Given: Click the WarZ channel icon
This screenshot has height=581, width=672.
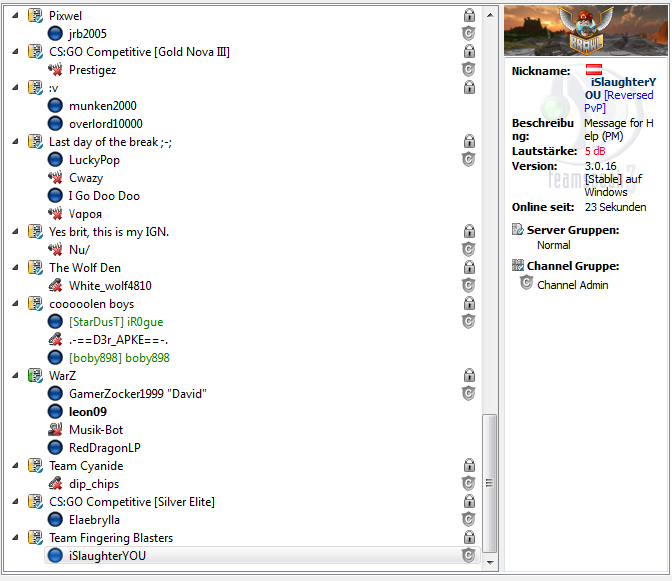Looking at the screenshot, I should pyautogui.click(x=35, y=376).
